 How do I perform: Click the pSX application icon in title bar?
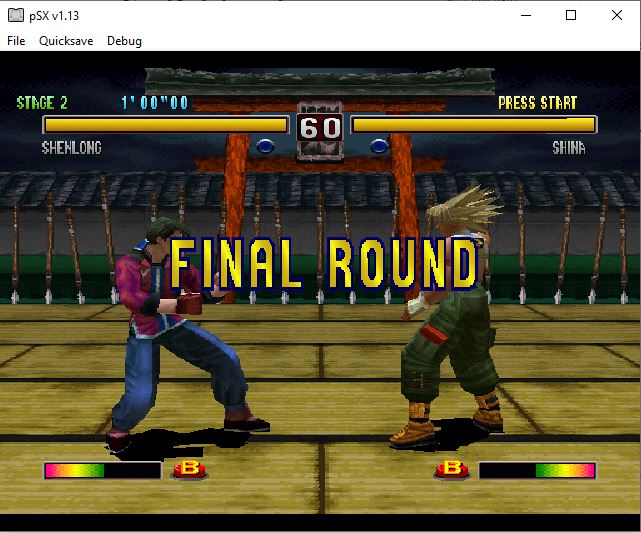pyautogui.click(x=16, y=16)
